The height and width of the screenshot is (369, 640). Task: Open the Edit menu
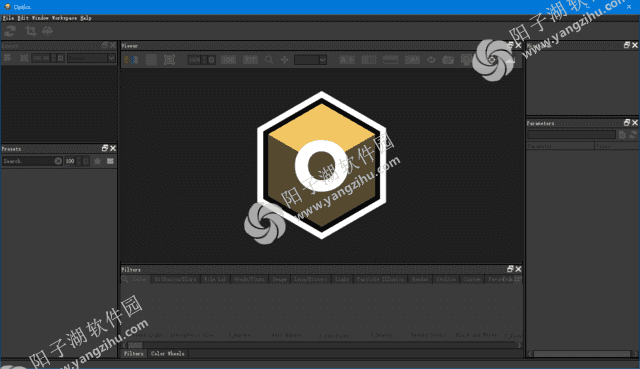tap(23, 18)
